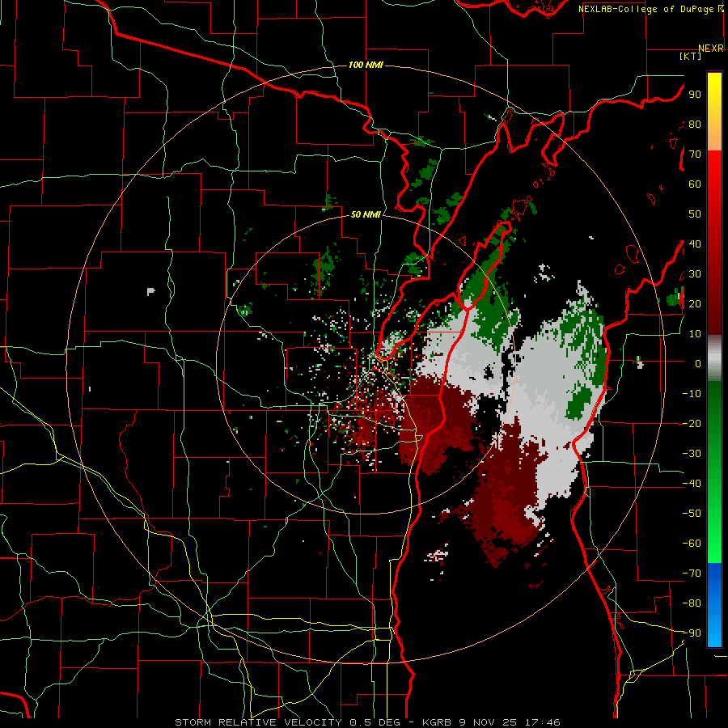The image size is (728, 728).
Task: Click the positive 40 knot scale value
Action: 695,243
